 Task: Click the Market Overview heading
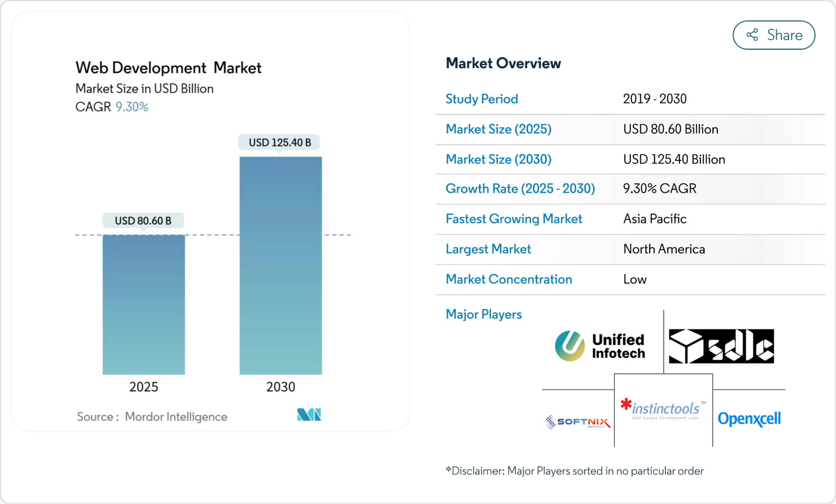pyautogui.click(x=504, y=63)
